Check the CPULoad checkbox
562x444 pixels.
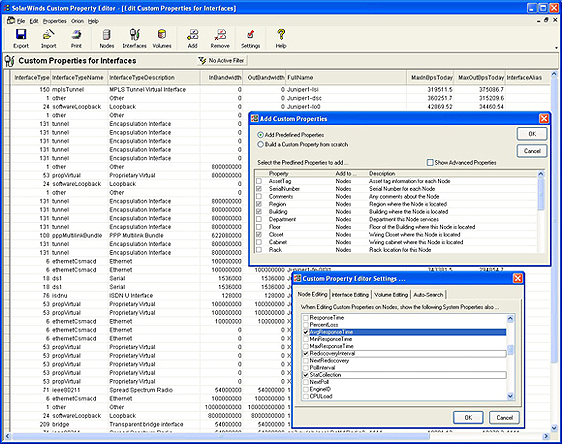click(x=306, y=396)
